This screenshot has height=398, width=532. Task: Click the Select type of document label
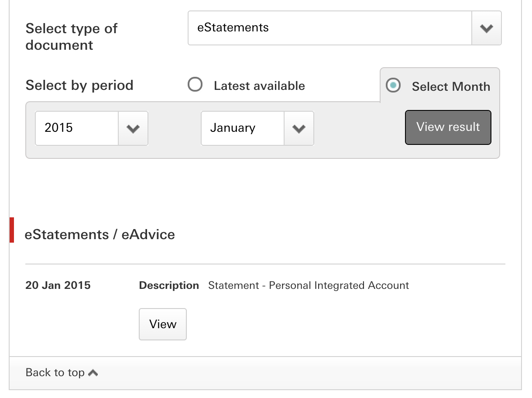pyautogui.click(x=71, y=37)
